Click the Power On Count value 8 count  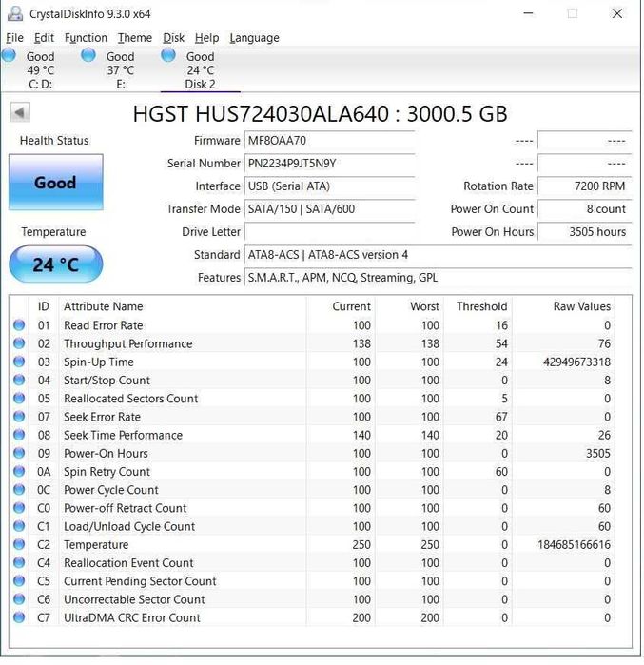point(585,209)
